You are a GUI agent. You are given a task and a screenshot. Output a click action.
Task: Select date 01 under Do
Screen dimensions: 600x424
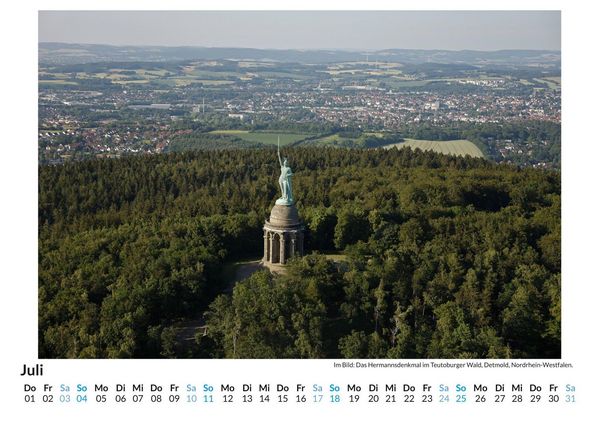tap(29, 399)
